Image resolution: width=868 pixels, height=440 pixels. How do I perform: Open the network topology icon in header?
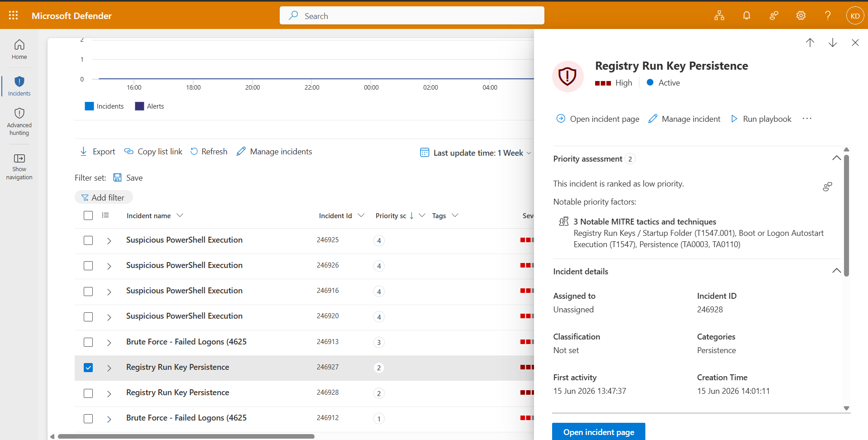[719, 16]
